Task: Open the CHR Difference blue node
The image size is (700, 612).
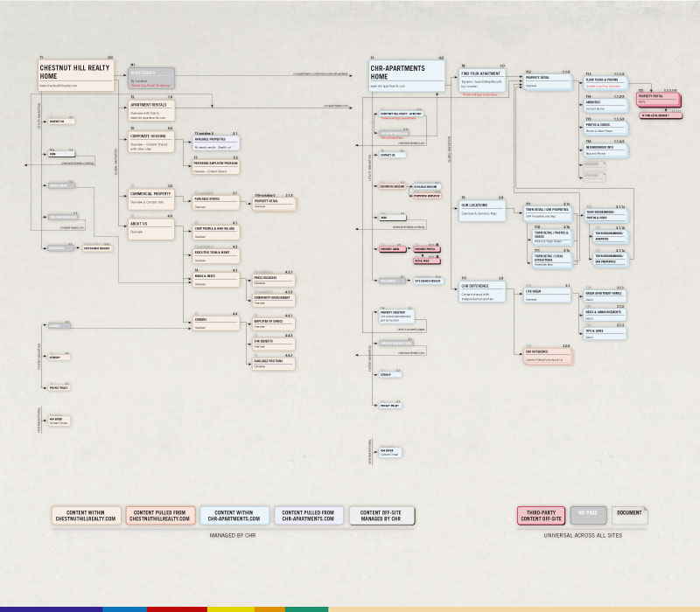Action: (483, 292)
